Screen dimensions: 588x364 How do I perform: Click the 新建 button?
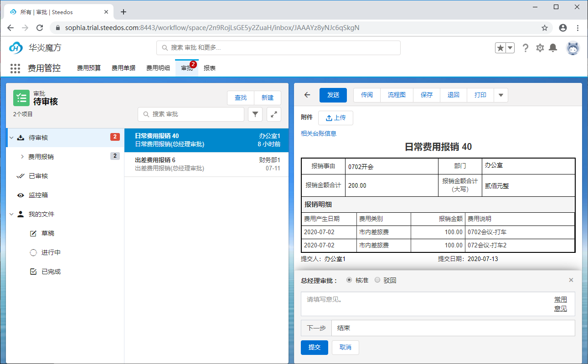(x=268, y=98)
